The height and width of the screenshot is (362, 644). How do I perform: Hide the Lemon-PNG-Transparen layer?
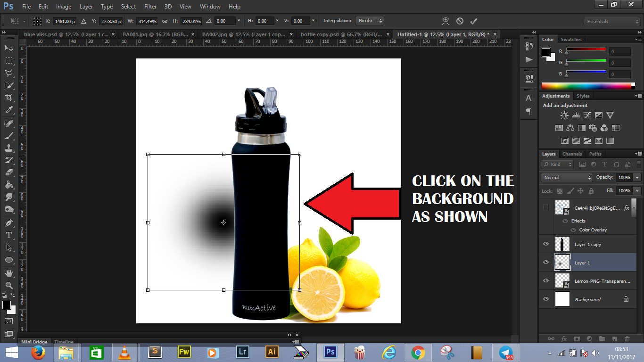tap(545, 280)
